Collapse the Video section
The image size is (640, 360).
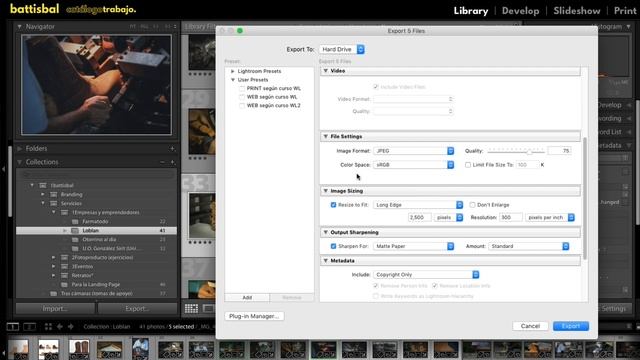326,71
